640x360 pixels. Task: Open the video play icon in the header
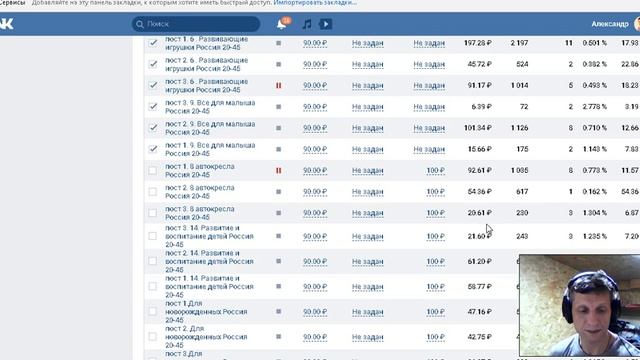click(x=325, y=24)
